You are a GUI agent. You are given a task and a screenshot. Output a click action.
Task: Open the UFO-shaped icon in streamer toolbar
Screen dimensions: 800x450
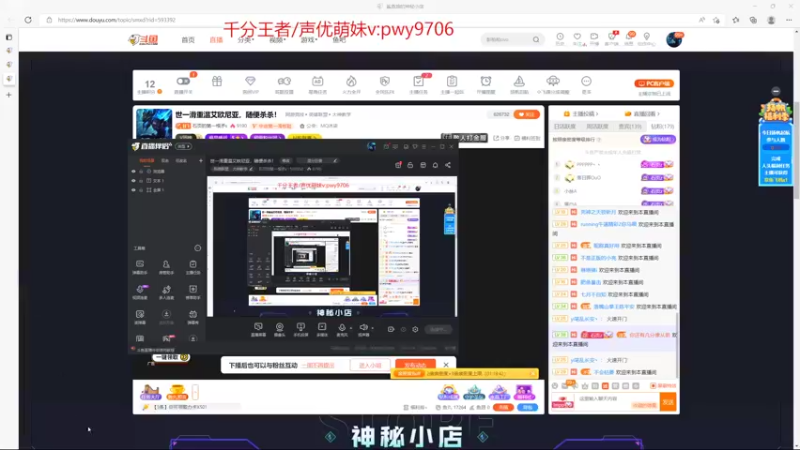tap(553, 81)
